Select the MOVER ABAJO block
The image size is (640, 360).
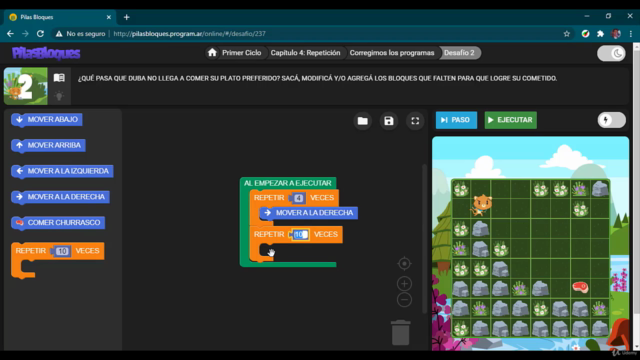(47, 120)
